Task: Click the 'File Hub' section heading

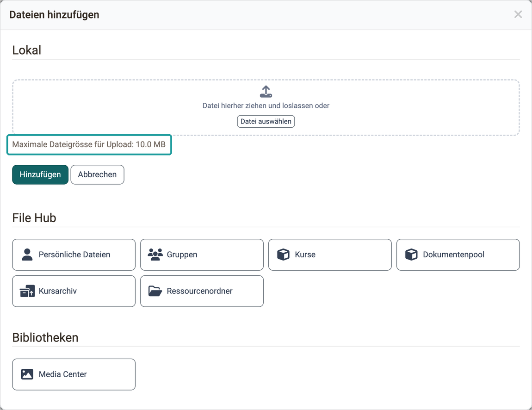Action: [34, 218]
